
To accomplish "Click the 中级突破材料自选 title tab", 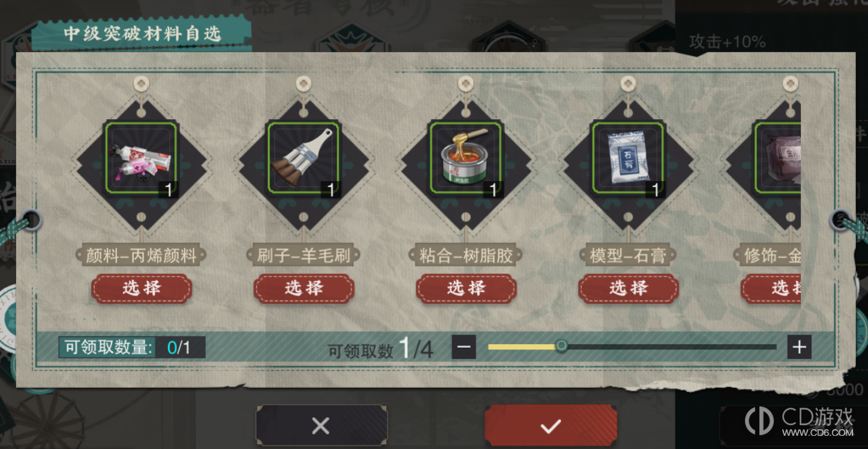I will (142, 34).
